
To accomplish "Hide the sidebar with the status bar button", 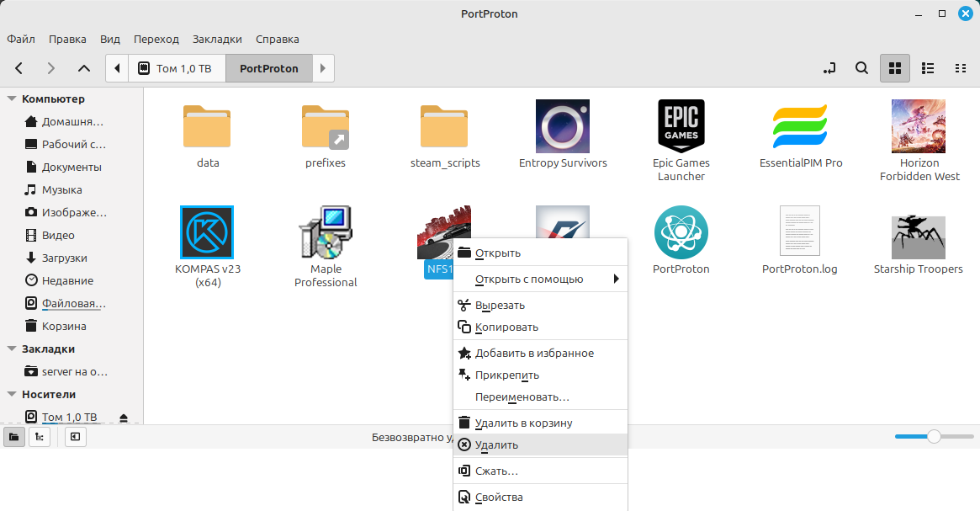I will tap(75, 437).
